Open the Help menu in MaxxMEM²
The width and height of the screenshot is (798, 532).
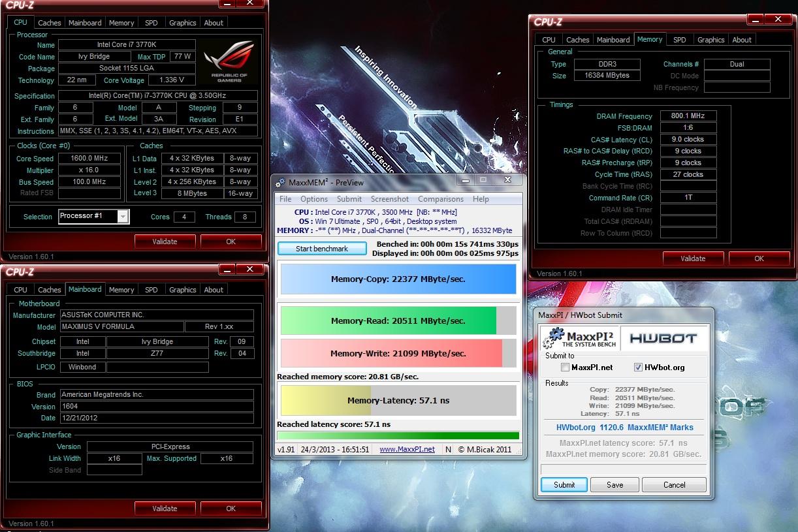tap(481, 199)
